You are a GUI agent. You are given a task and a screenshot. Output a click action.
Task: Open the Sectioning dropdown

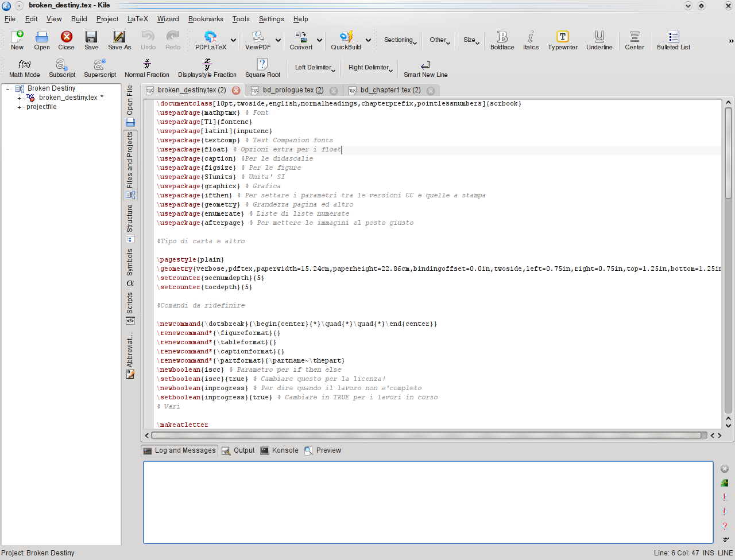400,40
